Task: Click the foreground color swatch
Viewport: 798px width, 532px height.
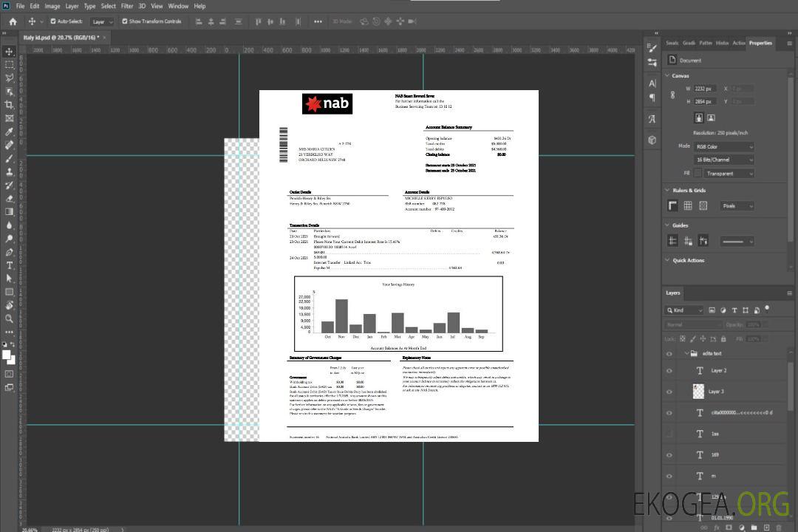Action: click(7, 355)
